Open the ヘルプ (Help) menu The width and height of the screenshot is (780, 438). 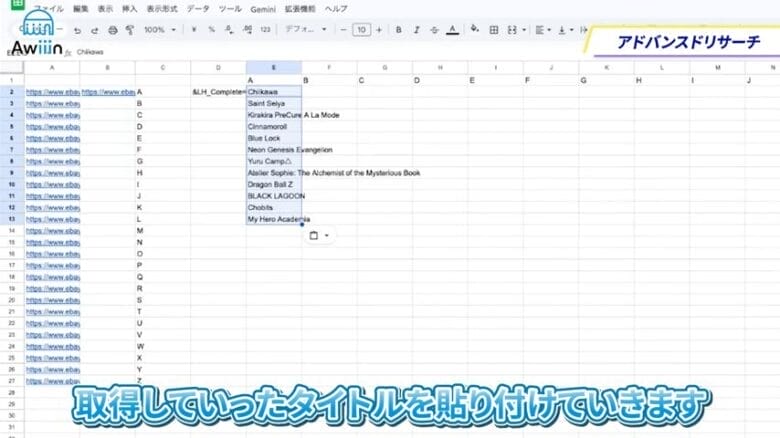(x=336, y=9)
